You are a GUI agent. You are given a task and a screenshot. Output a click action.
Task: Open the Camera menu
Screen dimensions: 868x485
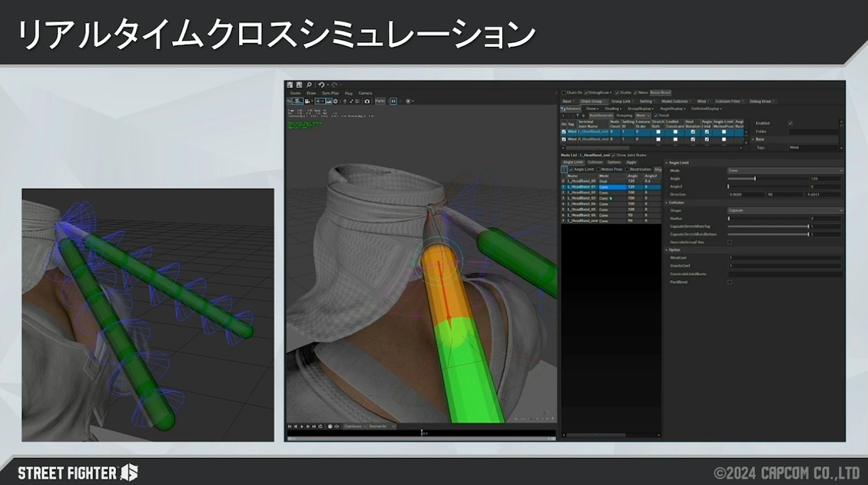pos(366,94)
